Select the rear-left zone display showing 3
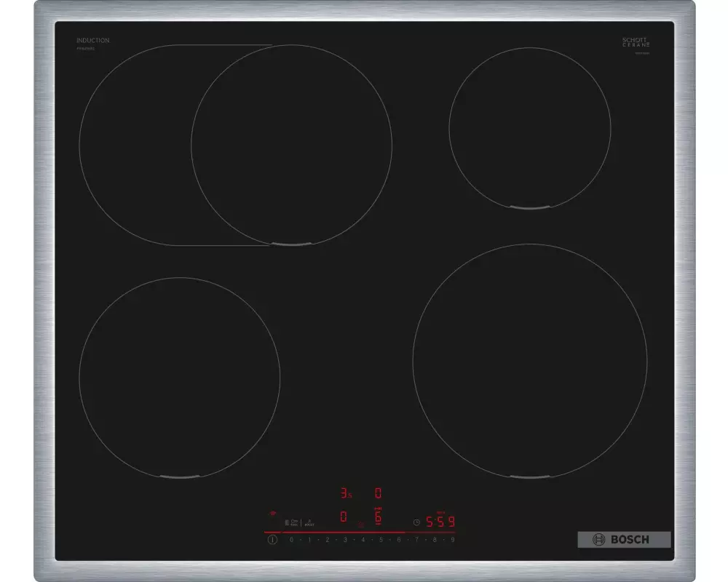 346,493
